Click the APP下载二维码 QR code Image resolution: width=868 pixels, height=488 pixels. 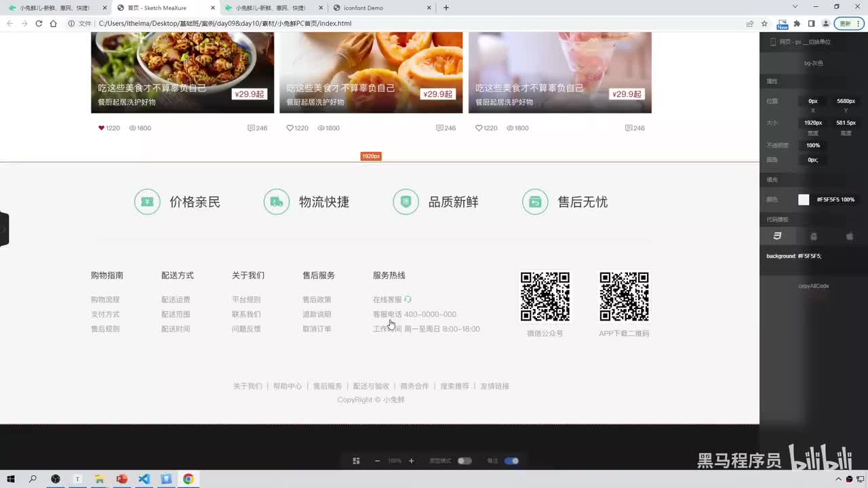(x=624, y=297)
